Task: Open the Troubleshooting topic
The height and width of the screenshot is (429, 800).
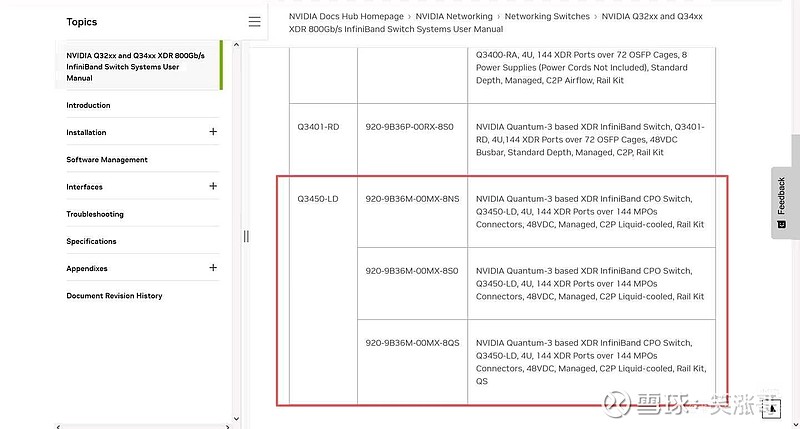Action: click(95, 214)
